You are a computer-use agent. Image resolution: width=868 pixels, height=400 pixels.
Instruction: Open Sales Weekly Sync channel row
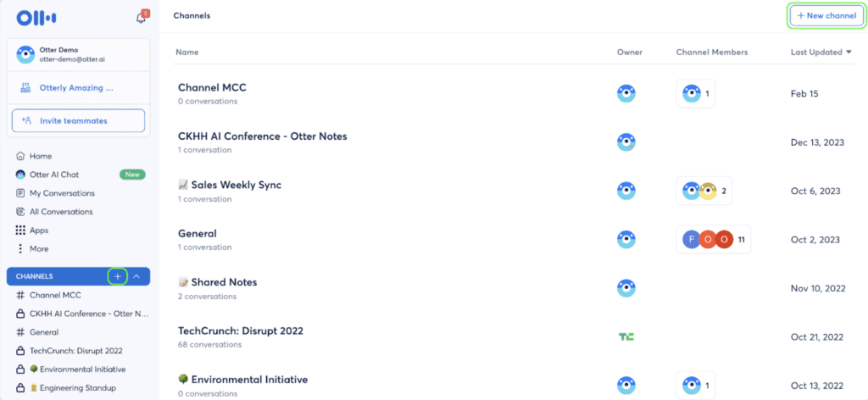click(230, 185)
